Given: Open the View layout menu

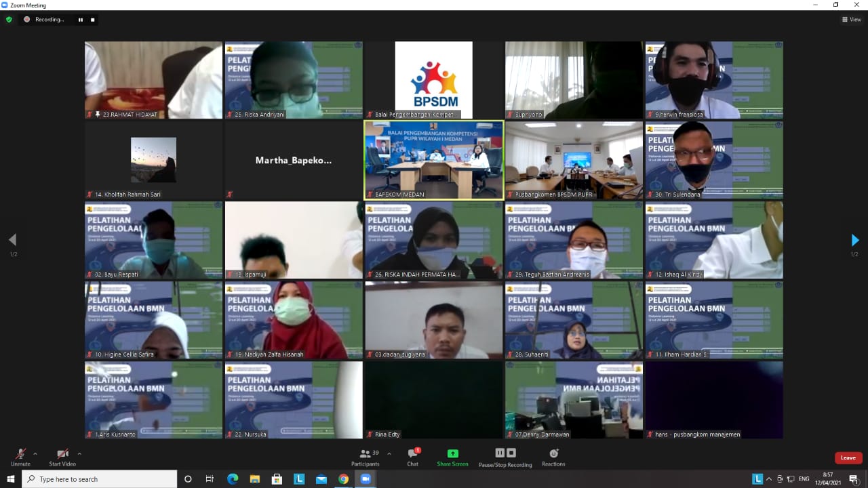Looking at the screenshot, I should pos(851,20).
